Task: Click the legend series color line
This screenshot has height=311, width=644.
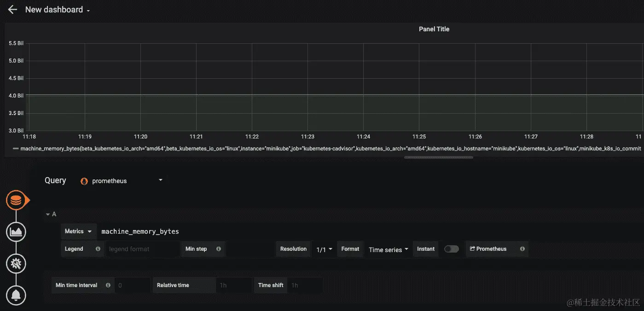Action: 16,149
